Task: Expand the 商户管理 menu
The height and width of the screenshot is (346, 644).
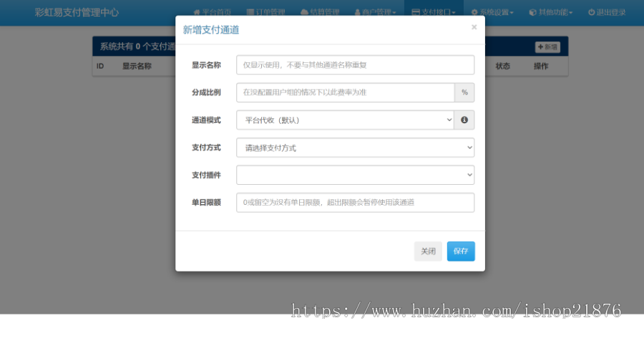Action: click(375, 12)
